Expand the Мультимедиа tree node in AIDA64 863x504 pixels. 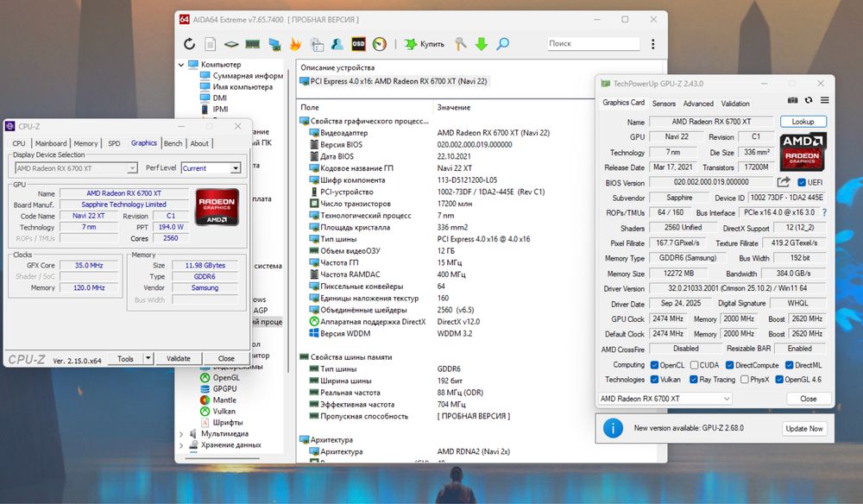click(x=181, y=433)
